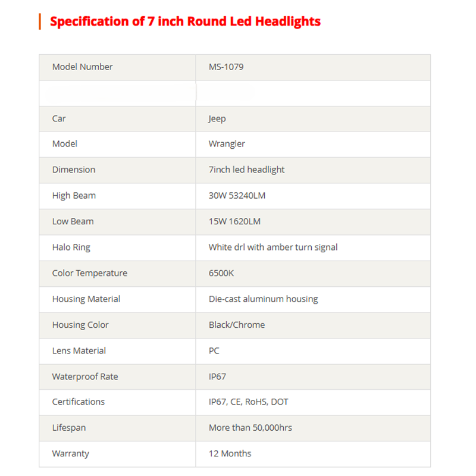Select the IP67 waterproof rate value
Image resolution: width=476 pixels, height=476 pixels.
click(217, 377)
